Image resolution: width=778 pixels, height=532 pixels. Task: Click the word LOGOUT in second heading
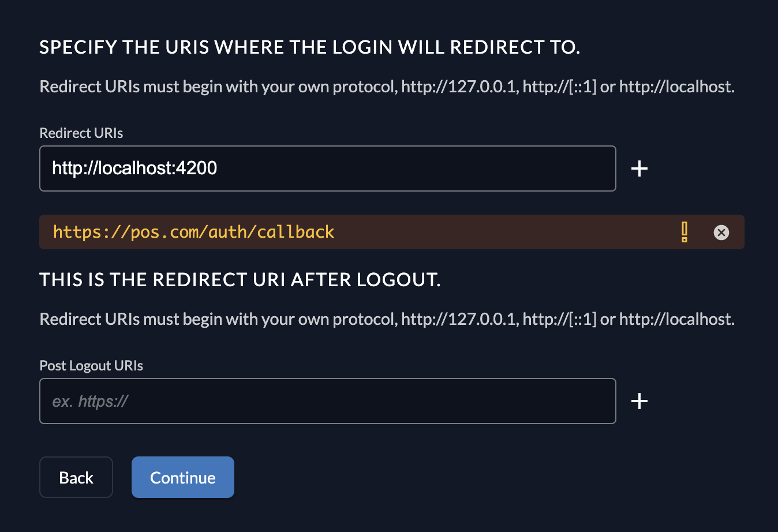398,280
